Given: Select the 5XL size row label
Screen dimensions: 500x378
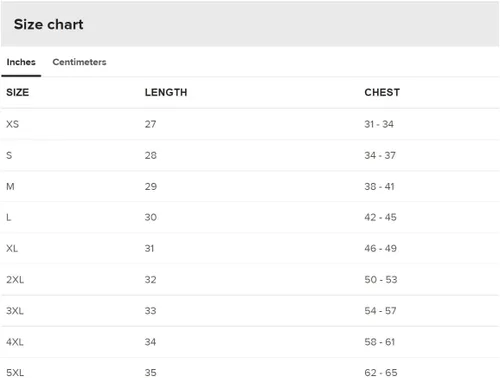Looking at the screenshot, I should point(15,373).
